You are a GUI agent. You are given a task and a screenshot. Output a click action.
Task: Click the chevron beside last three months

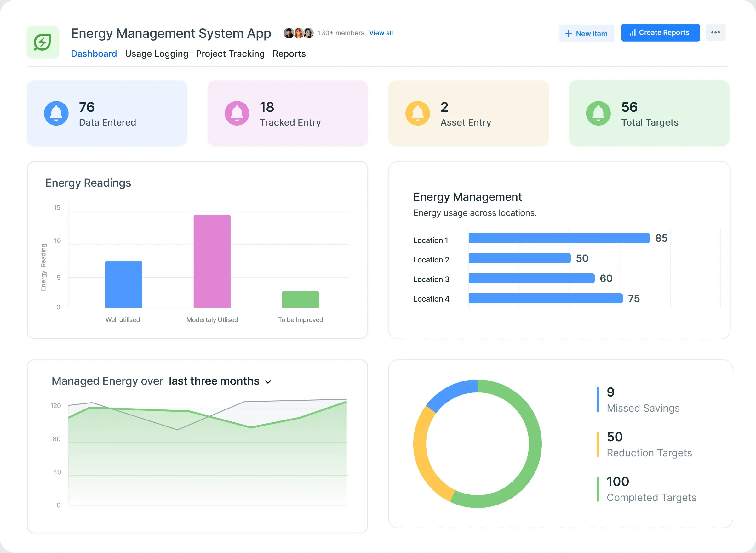tap(268, 382)
